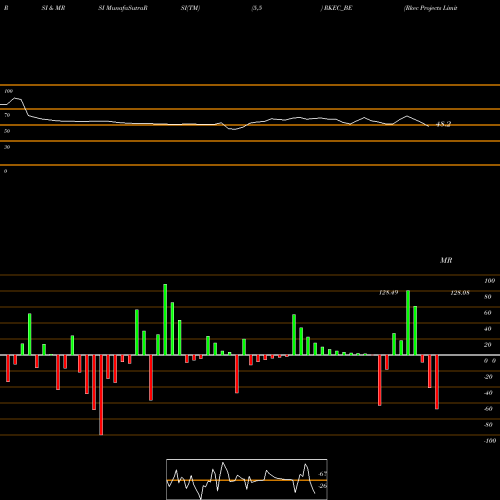Select the '100' label on the RSI panel
This screenshot has height=500, width=500.
pos(8,91)
